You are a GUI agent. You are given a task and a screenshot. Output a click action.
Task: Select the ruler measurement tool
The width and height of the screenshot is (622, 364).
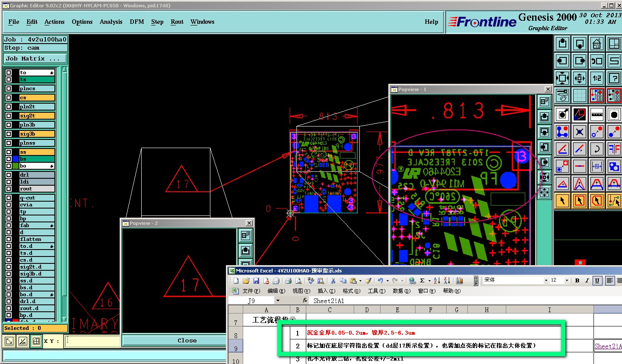click(597, 114)
